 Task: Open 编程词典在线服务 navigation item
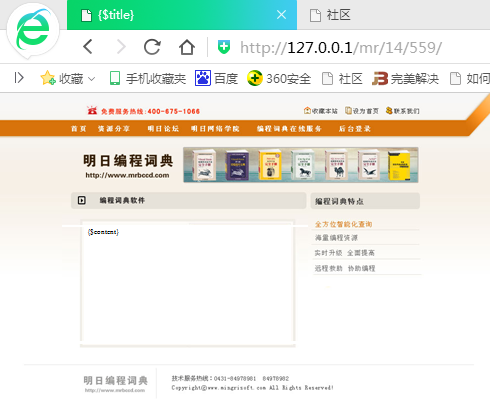(x=289, y=129)
